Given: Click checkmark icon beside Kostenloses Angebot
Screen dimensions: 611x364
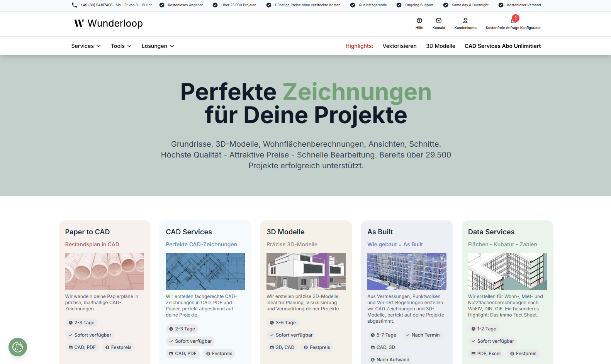Looking at the screenshot, I should [x=162, y=5].
